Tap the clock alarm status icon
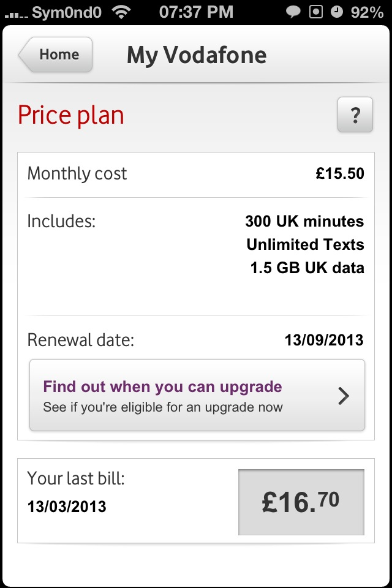 coord(337,12)
